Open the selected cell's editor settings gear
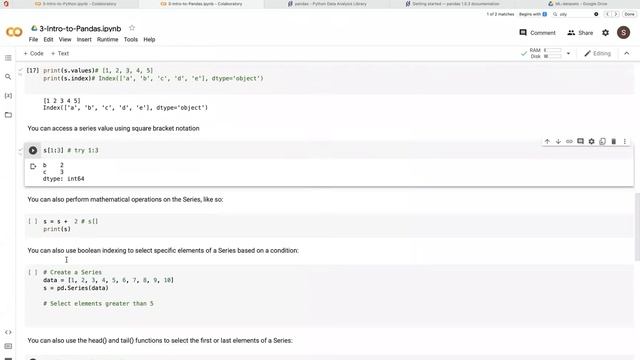The image size is (640, 360). 591,141
